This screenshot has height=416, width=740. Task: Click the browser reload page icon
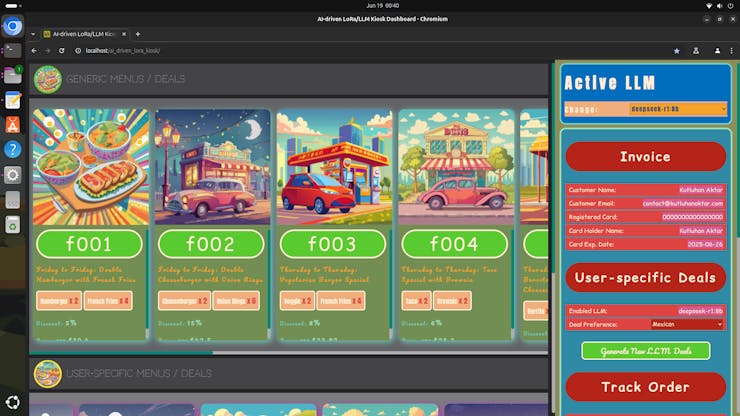62,50
